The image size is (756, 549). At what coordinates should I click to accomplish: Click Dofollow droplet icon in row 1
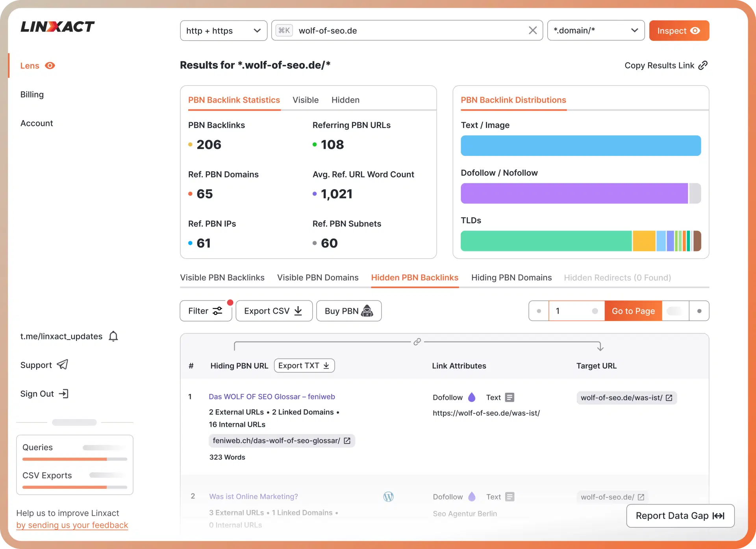point(472,397)
